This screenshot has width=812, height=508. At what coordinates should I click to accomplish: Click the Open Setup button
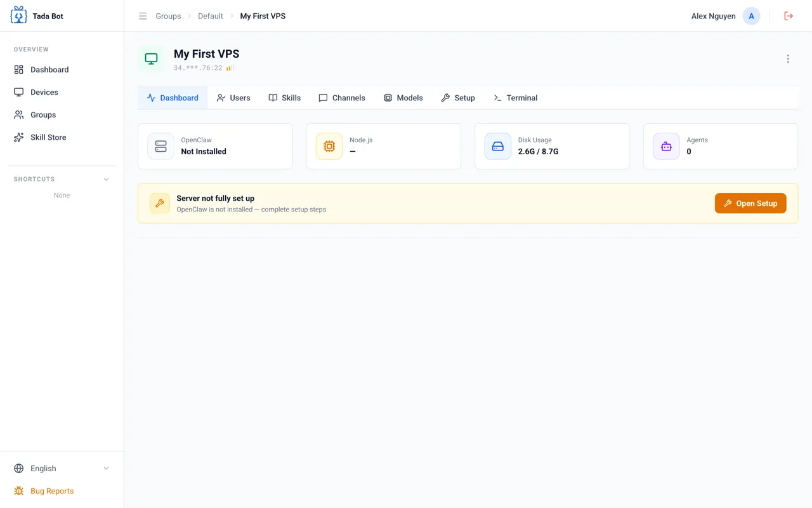(750, 203)
